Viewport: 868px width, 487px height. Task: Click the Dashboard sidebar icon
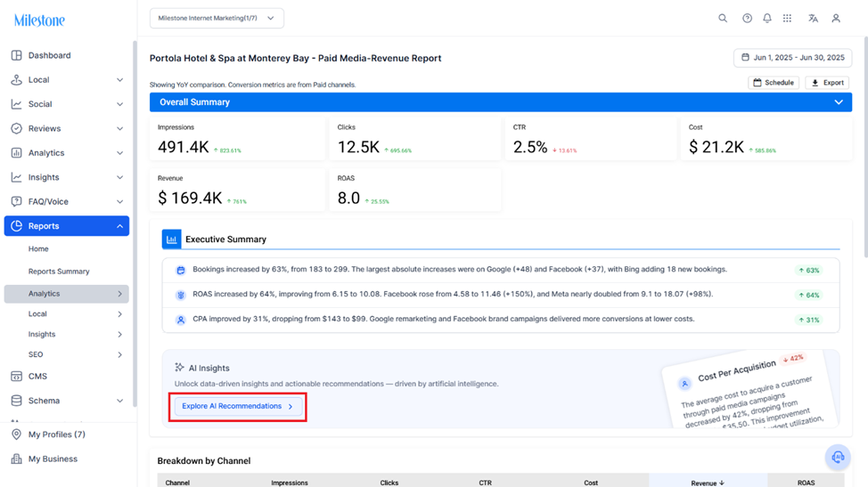(x=17, y=55)
